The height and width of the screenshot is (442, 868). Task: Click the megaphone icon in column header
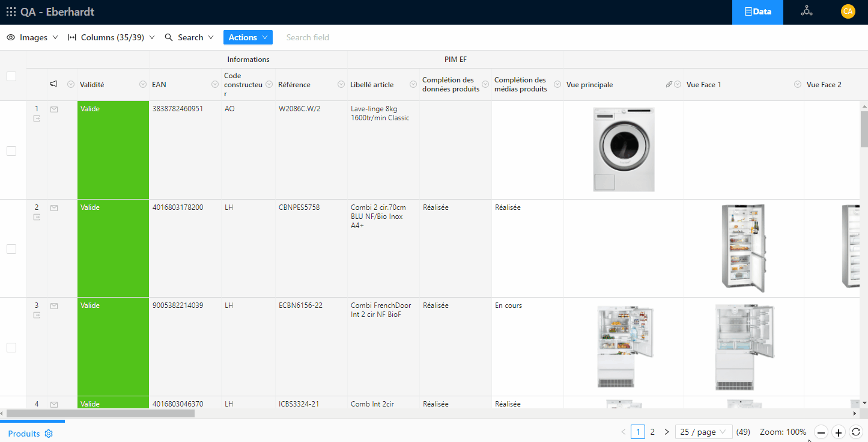coord(53,84)
